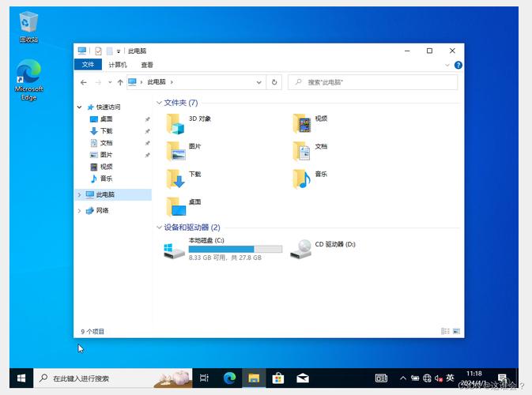Select the 图片 folder icon in main pane

click(175, 151)
